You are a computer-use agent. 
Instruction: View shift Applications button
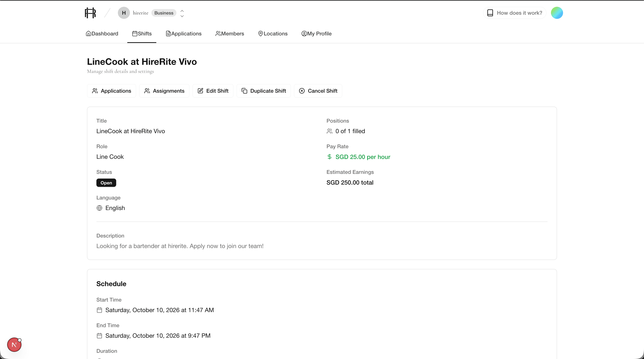tap(111, 91)
